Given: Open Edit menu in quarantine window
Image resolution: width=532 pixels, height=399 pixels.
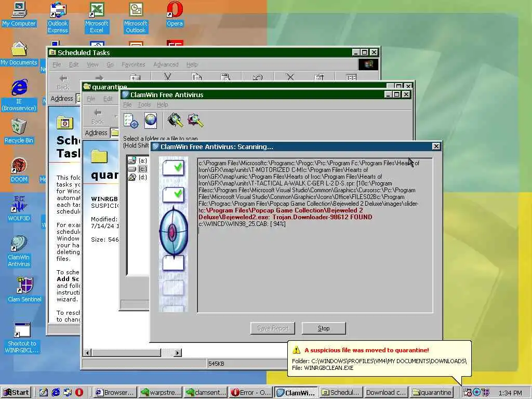Looking at the screenshot, I should pos(108,99).
